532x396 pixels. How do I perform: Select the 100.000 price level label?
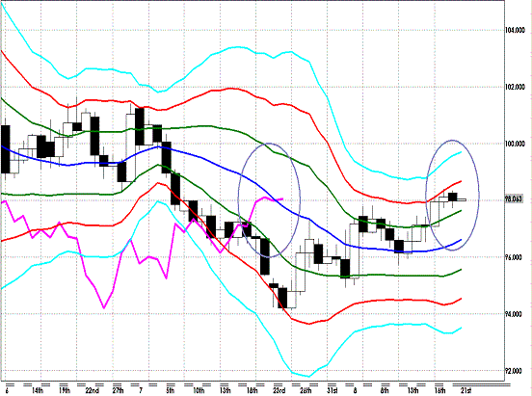[x=515, y=144]
